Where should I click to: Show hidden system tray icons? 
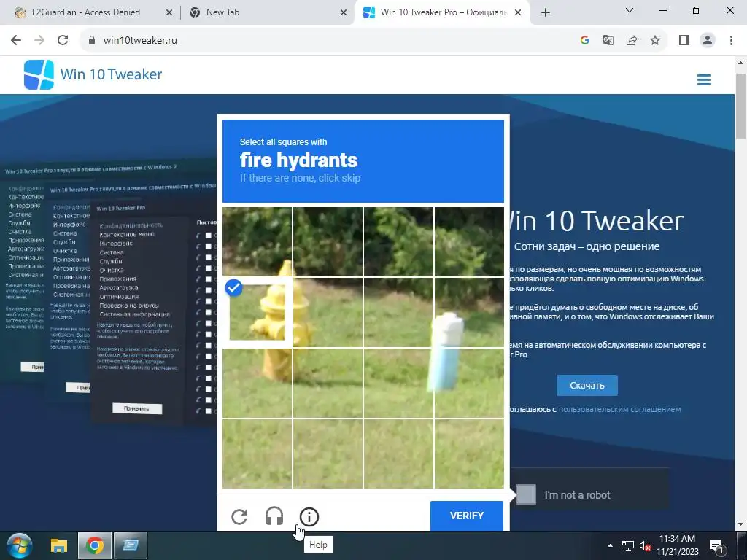611,545
